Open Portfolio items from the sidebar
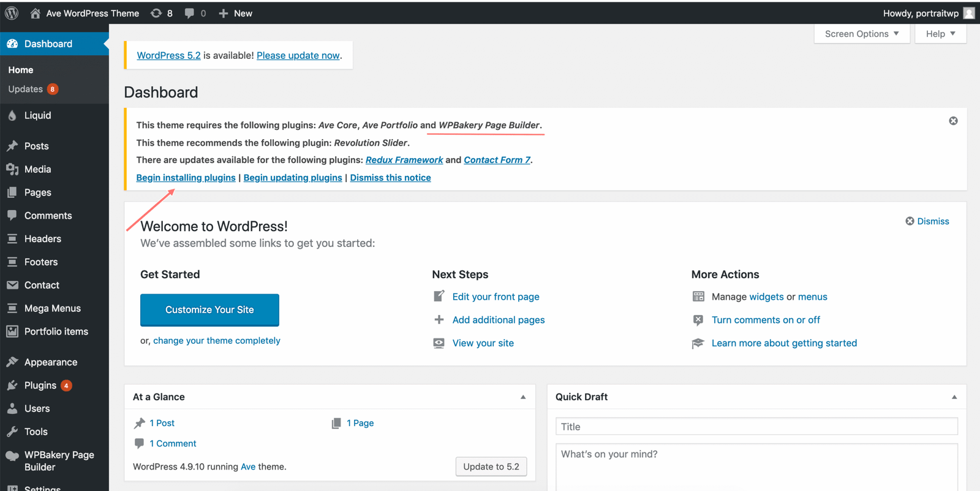980x491 pixels. point(56,332)
